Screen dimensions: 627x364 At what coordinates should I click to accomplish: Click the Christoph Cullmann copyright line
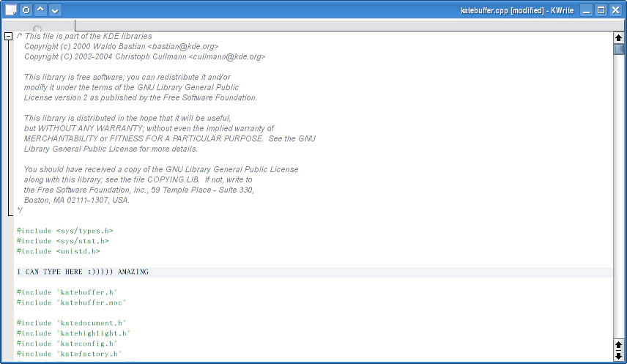(145, 57)
